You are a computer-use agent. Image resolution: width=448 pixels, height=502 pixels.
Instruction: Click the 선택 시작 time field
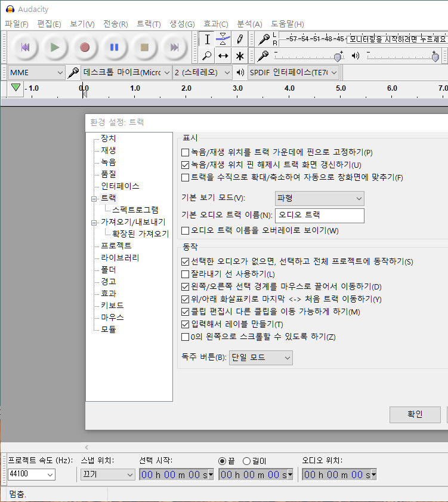(177, 475)
